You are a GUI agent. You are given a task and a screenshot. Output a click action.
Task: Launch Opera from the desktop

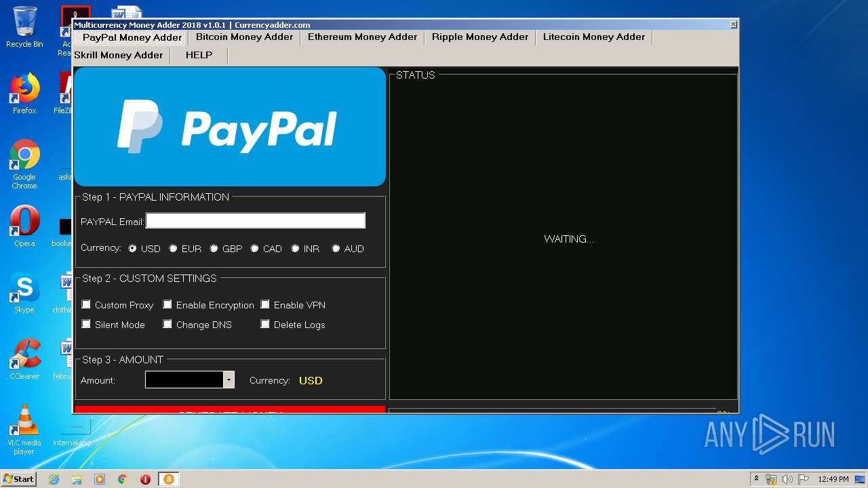24,226
